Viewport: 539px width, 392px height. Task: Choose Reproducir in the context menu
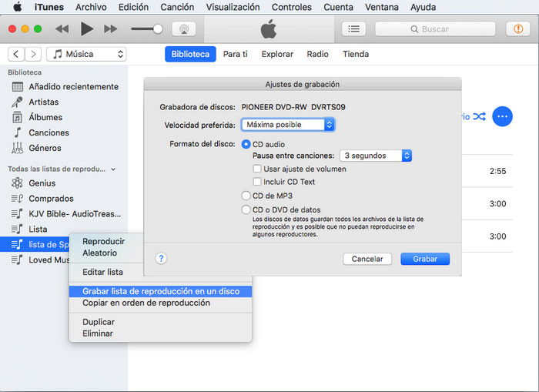coord(103,241)
